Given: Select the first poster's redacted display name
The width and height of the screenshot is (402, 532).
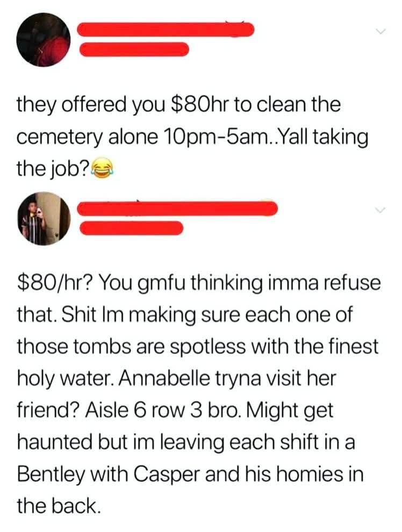Looking at the screenshot, I should [x=166, y=29].
